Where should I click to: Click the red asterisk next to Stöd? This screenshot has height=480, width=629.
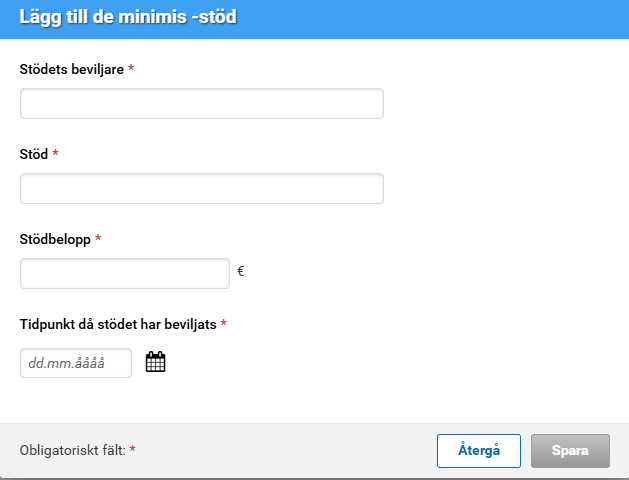(56, 154)
